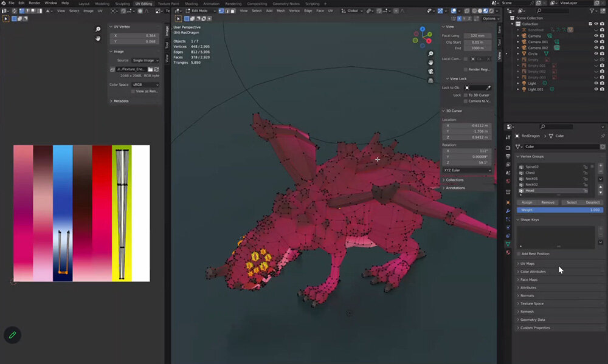The height and width of the screenshot is (364, 608).
Task: Click the vertex group Weight slider
Action: 560,210
